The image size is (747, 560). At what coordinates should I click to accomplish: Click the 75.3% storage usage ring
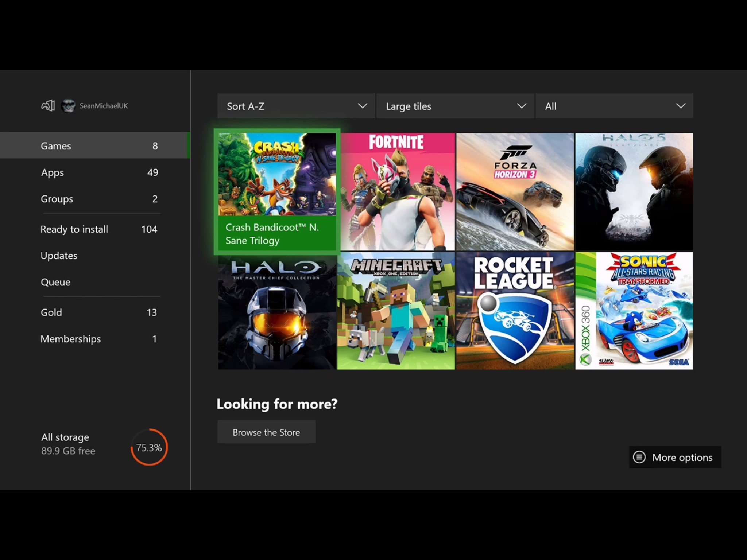tap(149, 447)
